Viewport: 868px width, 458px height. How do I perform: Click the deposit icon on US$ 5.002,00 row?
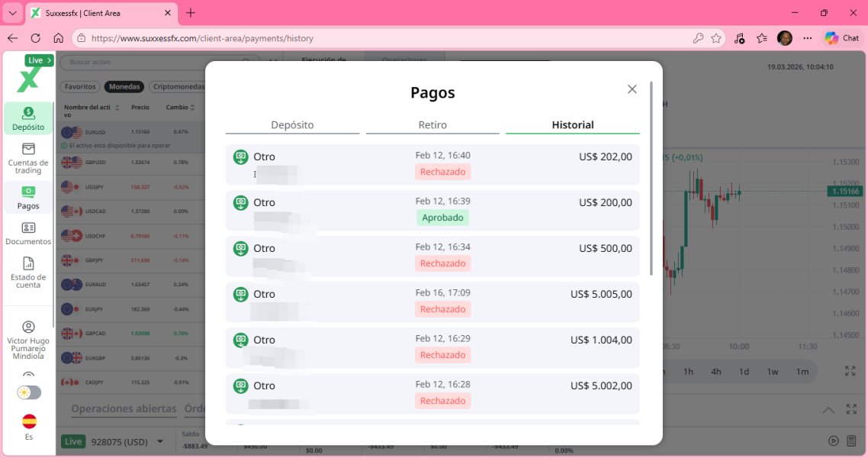[240, 386]
